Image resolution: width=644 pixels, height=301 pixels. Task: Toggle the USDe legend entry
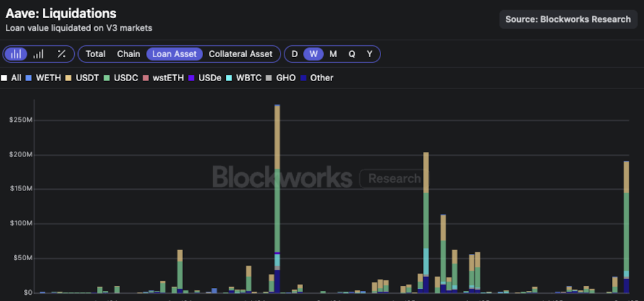pyautogui.click(x=205, y=78)
